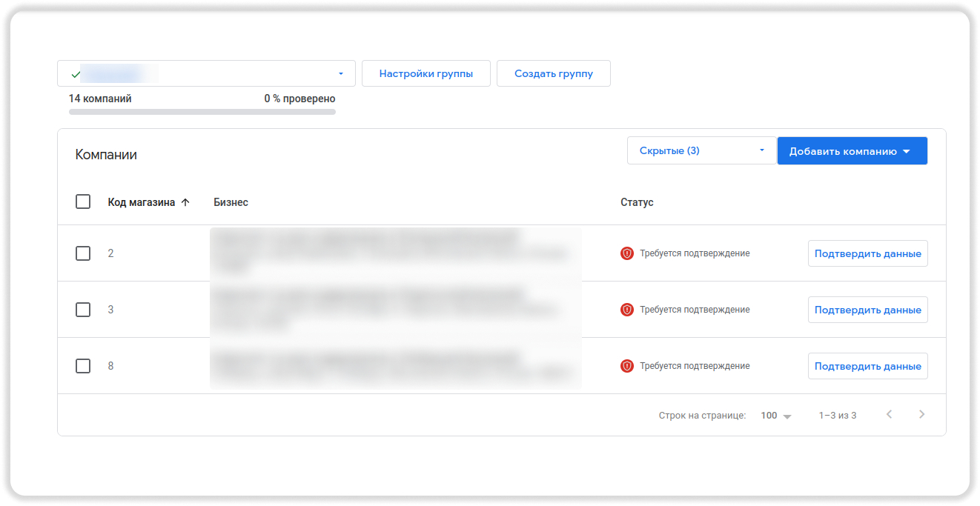
Task: Check the box for store code 2
Action: point(83,253)
